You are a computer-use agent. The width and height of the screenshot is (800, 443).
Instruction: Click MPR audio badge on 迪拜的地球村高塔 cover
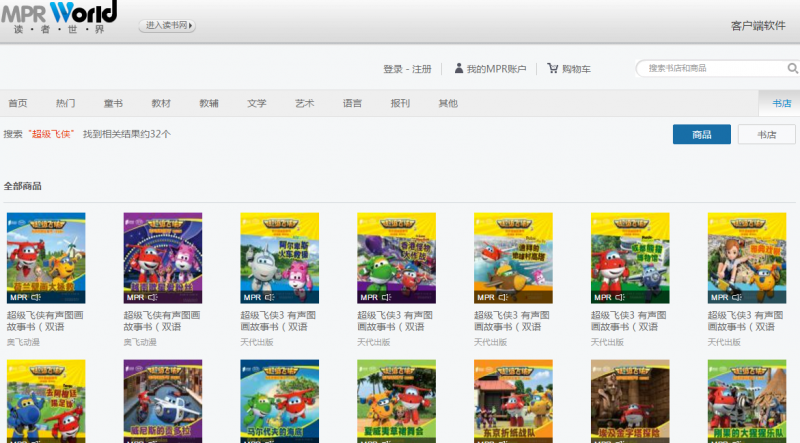tap(492, 297)
